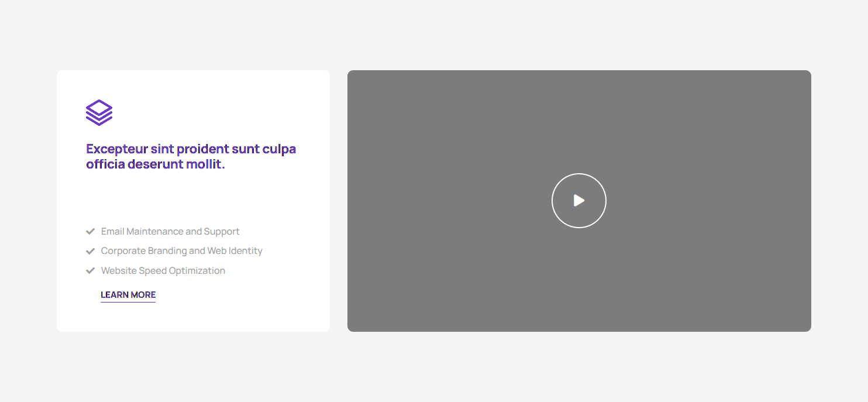Click the heading line 'officia deserunt mollit.'
The height and width of the screenshot is (402, 868).
[x=155, y=164]
